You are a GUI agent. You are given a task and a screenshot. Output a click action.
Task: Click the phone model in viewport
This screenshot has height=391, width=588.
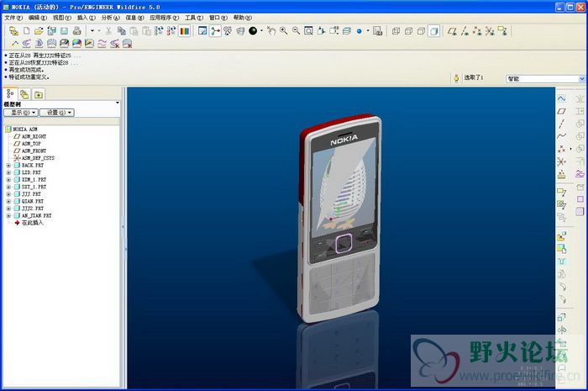click(x=340, y=218)
